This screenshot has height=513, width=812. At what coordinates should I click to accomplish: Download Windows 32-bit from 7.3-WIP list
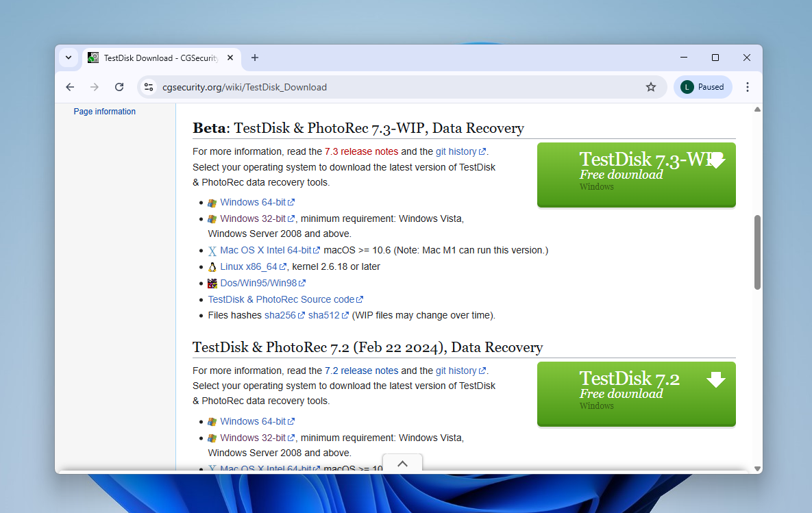[257, 218]
